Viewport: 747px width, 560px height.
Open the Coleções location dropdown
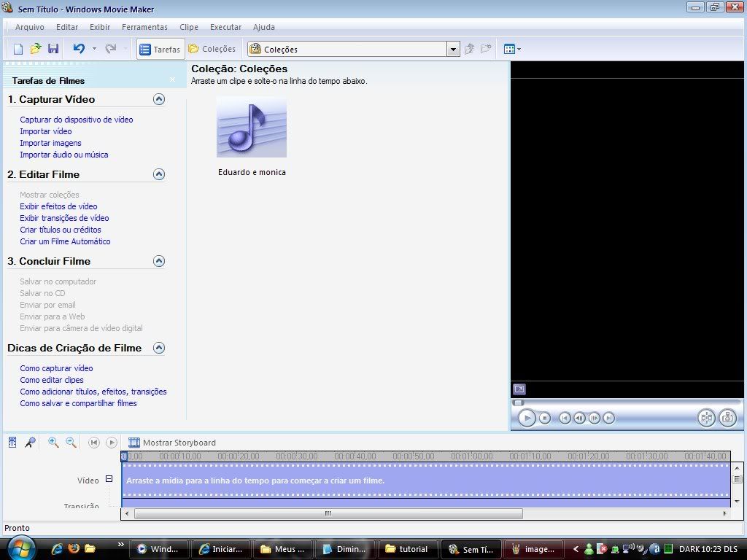point(453,50)
